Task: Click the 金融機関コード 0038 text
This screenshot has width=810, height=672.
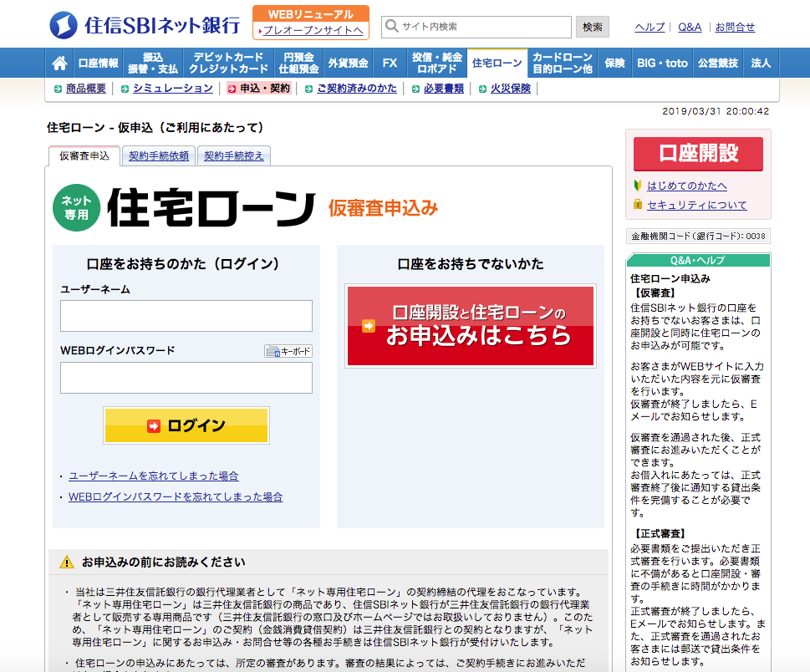Action: (x=698, y=236)
